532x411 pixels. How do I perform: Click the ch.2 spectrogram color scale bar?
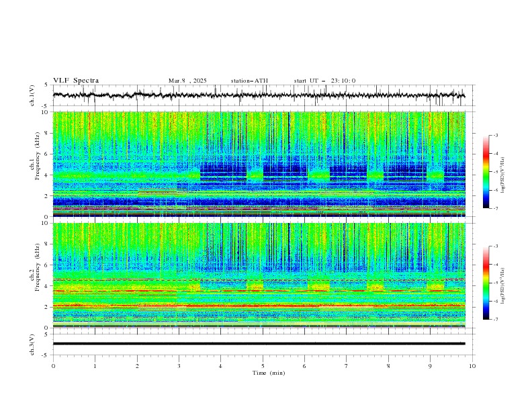pos(486,283)
